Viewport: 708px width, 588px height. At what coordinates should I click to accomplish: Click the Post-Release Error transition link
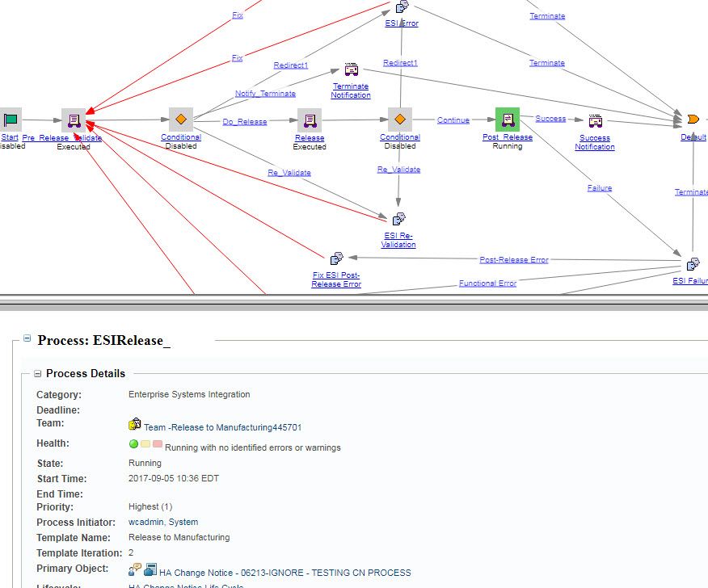(x=514, y=260)
